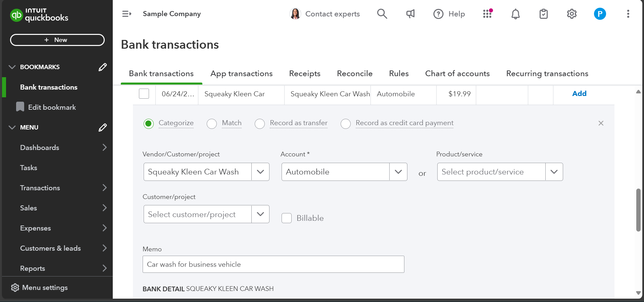The height and width of the screenshot is (302, 644).
Task: Open the Select customer/project dropdown
Action: coord(260,214)
